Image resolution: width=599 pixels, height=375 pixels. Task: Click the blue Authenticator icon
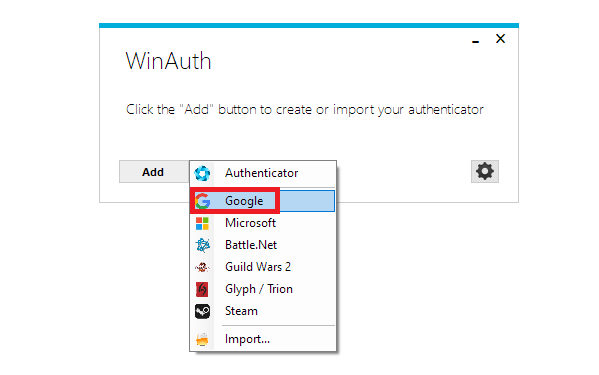click(202, 173)
